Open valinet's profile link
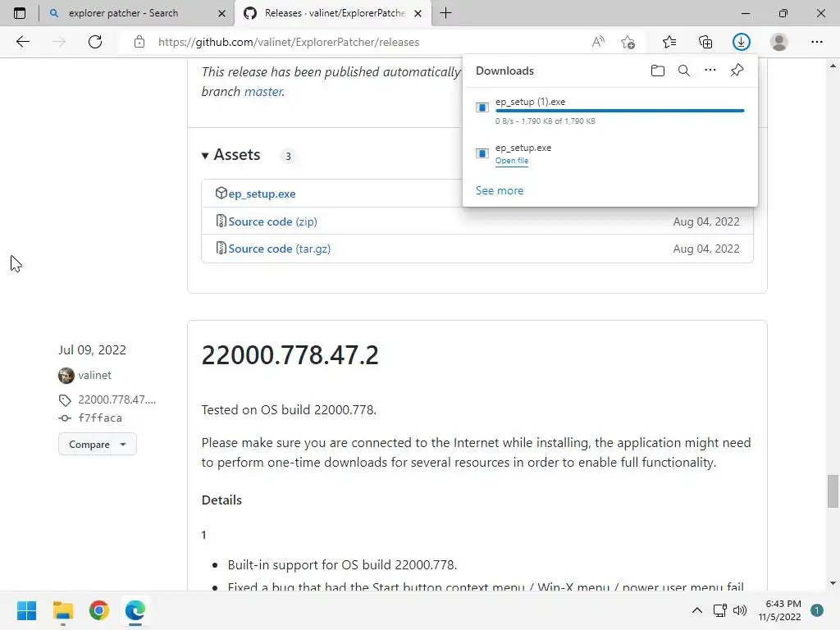The width and height of the screenshot is (840, 630). pyautogui.click(x=95, y=376)
